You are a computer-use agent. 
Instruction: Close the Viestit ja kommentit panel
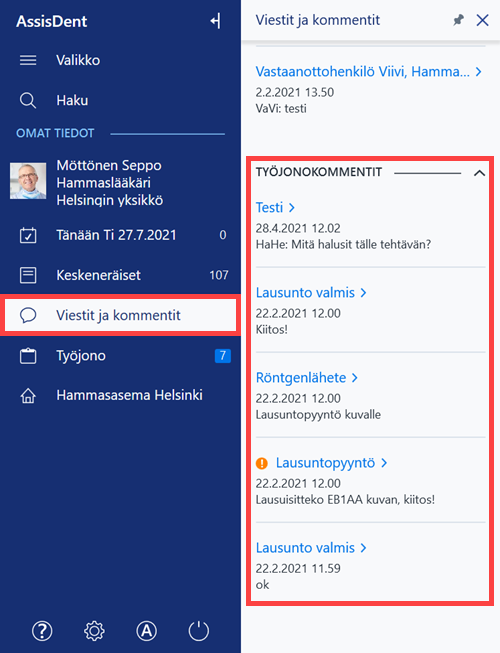pos(483,20)
